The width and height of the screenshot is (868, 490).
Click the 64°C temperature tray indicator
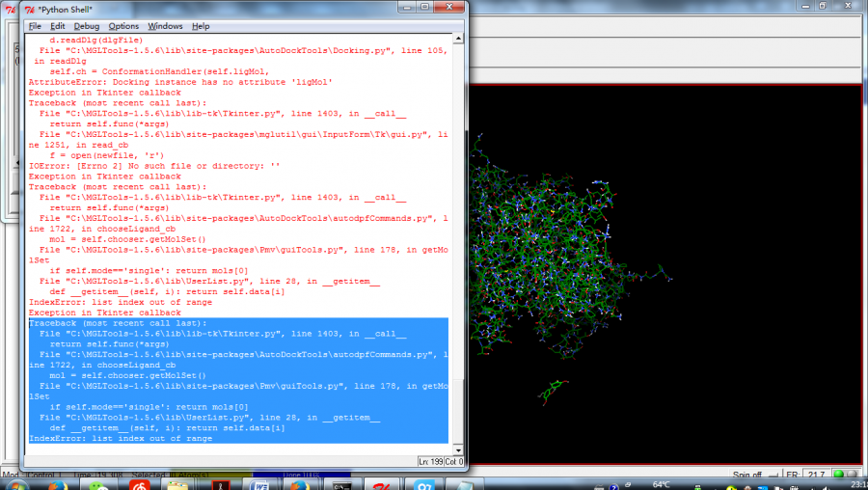pyautogui.click(x=661, y=485)
